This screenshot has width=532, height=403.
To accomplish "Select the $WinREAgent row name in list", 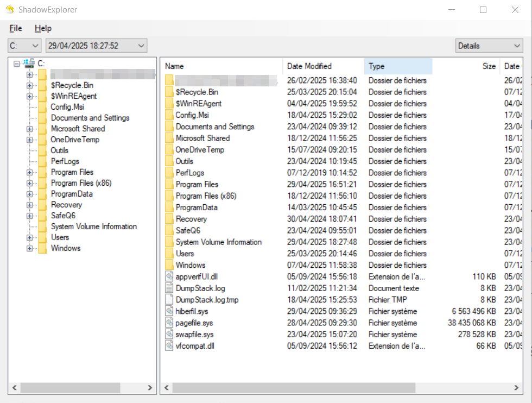I will tap(199, 103).
